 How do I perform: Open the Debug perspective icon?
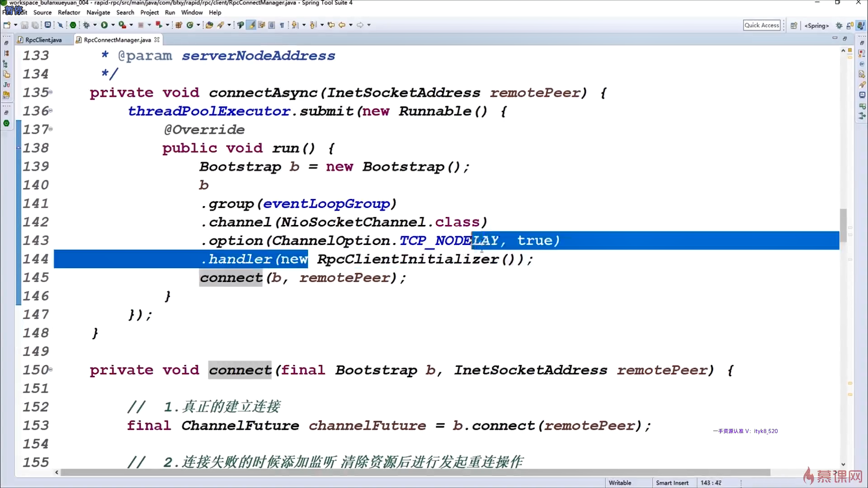(839, 25)
